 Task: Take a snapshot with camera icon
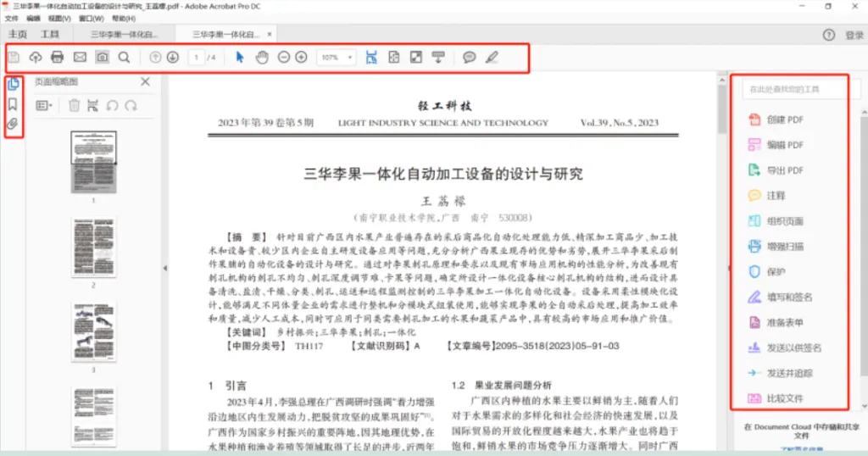point(102,57)
